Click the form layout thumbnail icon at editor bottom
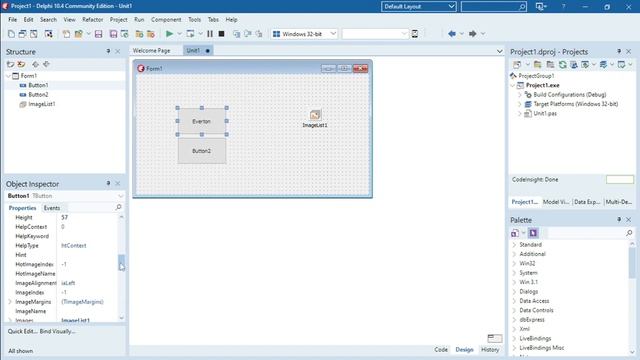Viewport: 640px width, 360px height. 495,338
